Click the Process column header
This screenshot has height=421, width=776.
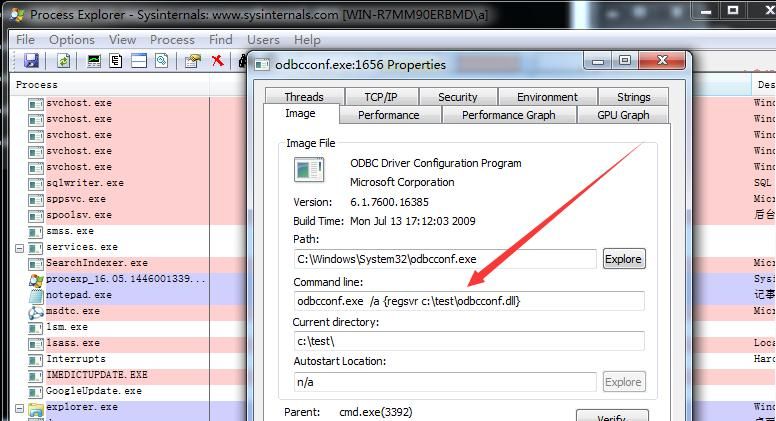click(110, 85)
